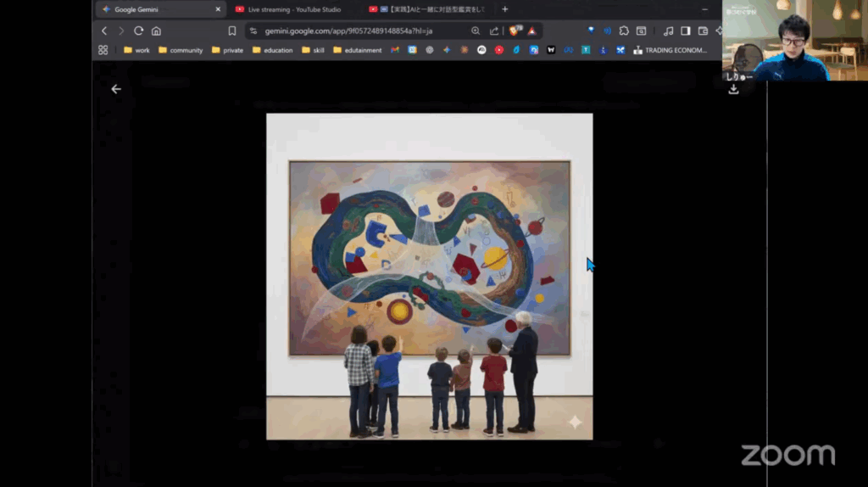Toggle the browser sidebar panel
The image size is (868, 487).
point(686,31)
